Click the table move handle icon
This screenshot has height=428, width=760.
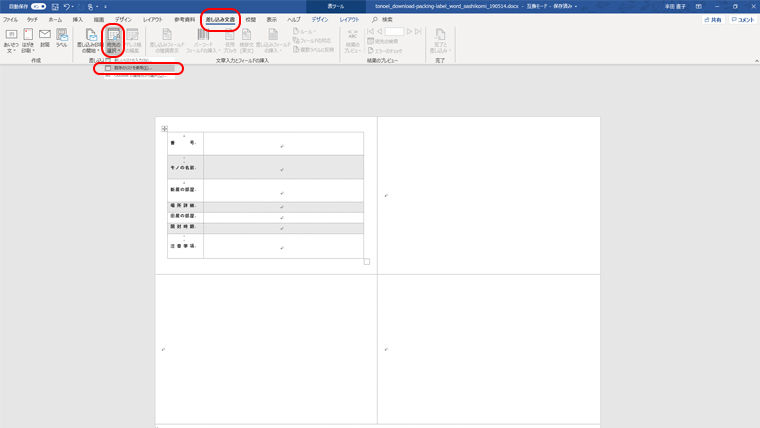pos(163,129)
